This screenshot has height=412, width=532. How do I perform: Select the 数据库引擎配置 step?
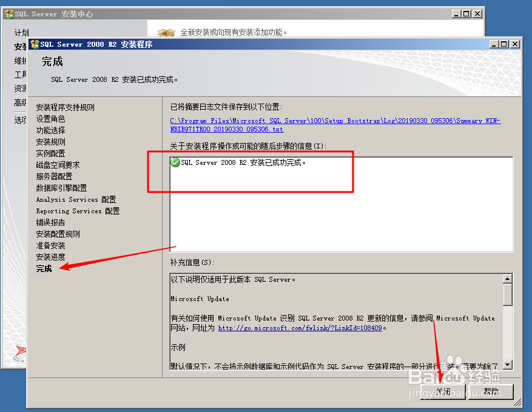click(61, 188)
